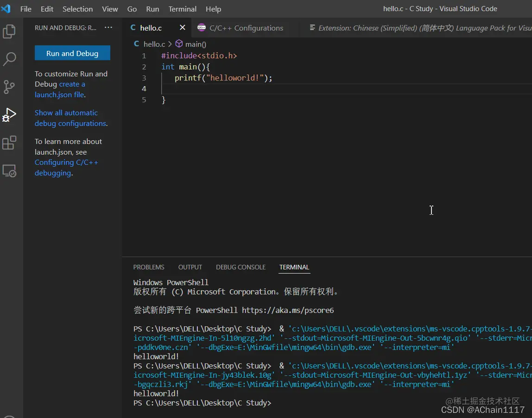Screen dimensions: 532x418
Task: Click the C file icon in breadcrumb
Action: point(136,44)
